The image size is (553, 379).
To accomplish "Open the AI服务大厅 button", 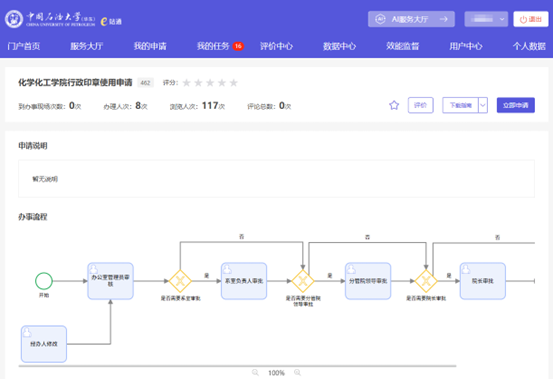I will coord(411,19).
